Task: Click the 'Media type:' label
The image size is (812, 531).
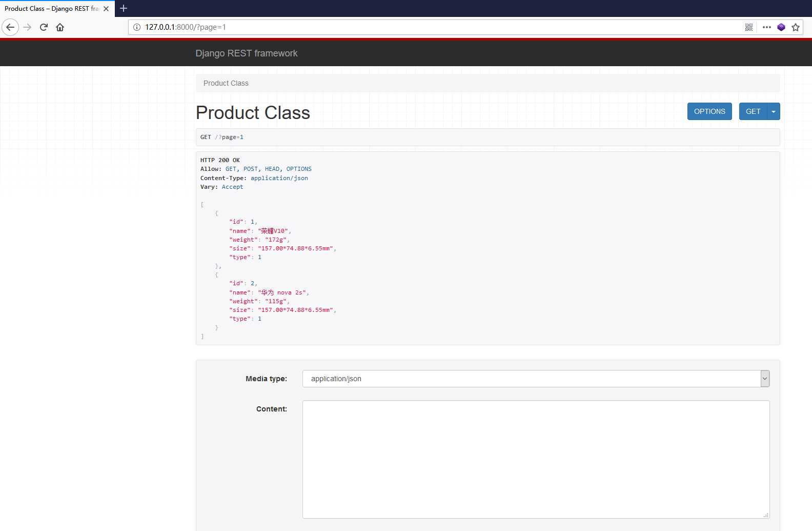Action: (266, 379)
